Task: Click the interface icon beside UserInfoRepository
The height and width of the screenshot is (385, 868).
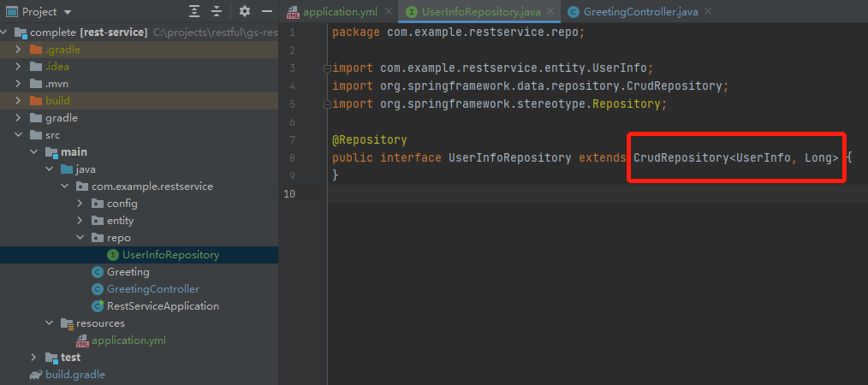Action: (113, 255)
